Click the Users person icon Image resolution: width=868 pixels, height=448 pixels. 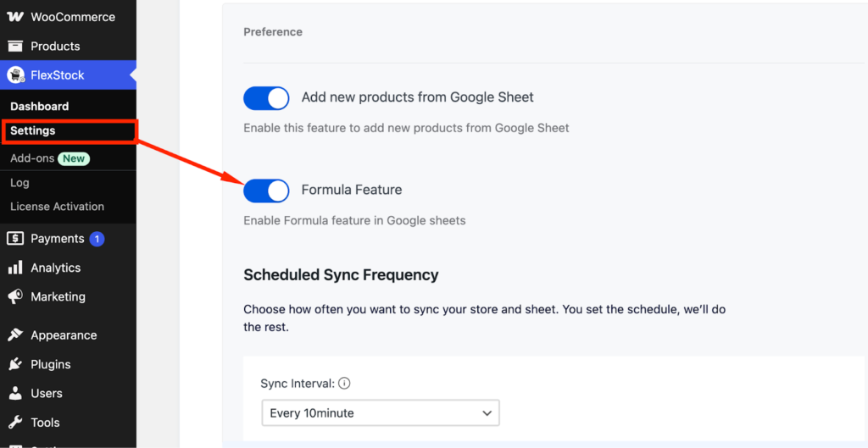pos(15,393)
